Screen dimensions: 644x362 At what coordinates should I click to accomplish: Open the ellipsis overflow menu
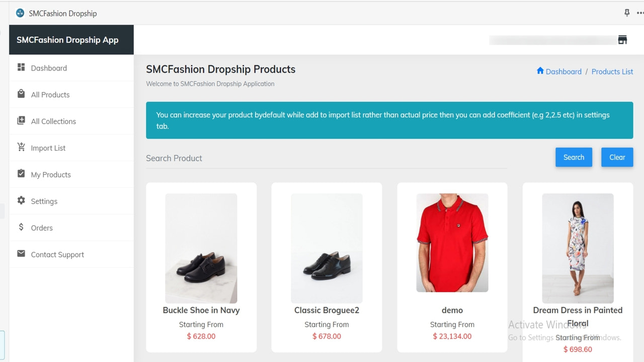[x=641, y=13]
